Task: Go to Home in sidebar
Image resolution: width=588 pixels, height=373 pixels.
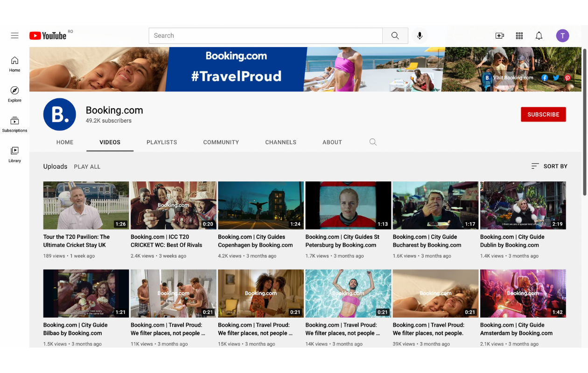Action: click(14, 64)
